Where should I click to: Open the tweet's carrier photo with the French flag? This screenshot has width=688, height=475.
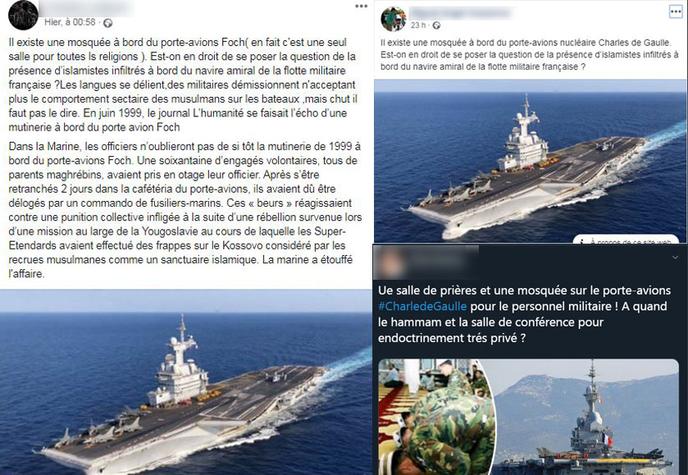click(x=588, y=417)
